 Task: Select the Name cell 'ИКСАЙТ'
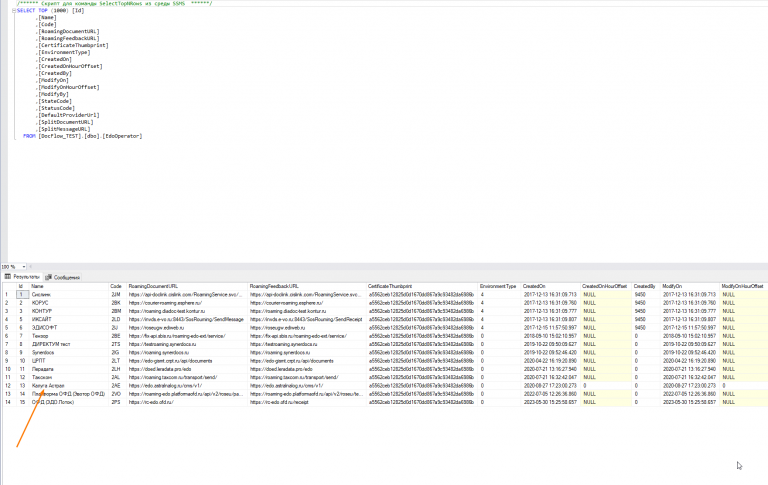pyautogui.click(x=69, y=319)
